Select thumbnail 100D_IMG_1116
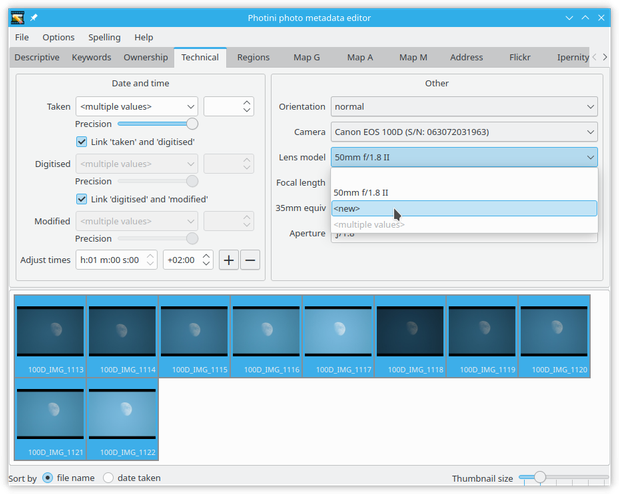Viewport: 619px width, 494px height. tap(266, 336)
